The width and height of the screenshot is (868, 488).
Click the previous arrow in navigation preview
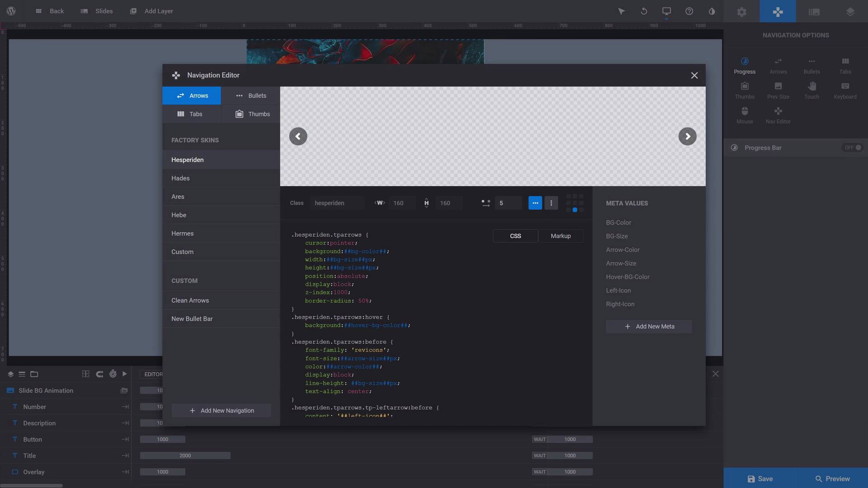coord(298,136)
